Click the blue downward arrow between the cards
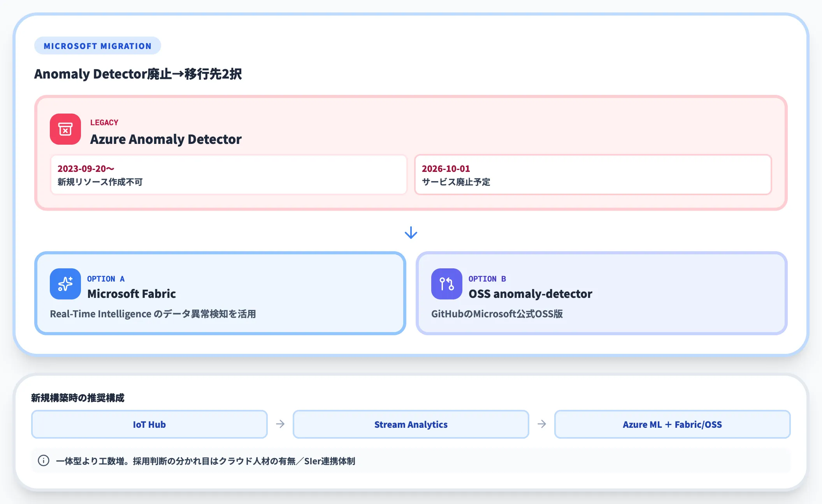Viewport: 822px width, 504px height. click(x=411, y=233)
